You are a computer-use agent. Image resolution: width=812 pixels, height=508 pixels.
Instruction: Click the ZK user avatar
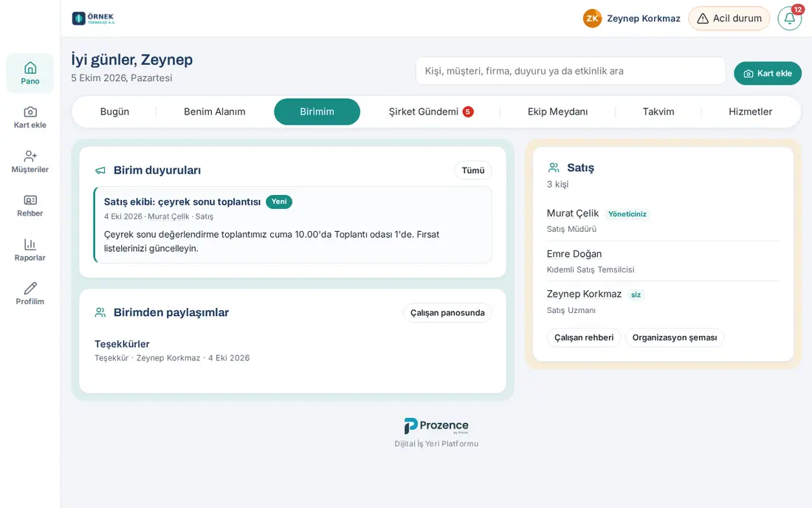coord(592,18)
